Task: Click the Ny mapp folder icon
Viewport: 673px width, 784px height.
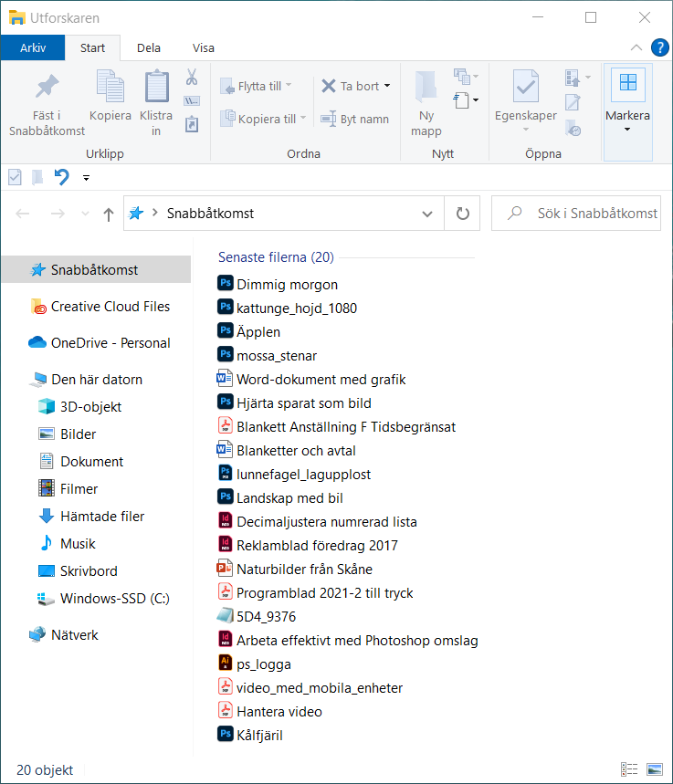Action: [x=426, y=87]
